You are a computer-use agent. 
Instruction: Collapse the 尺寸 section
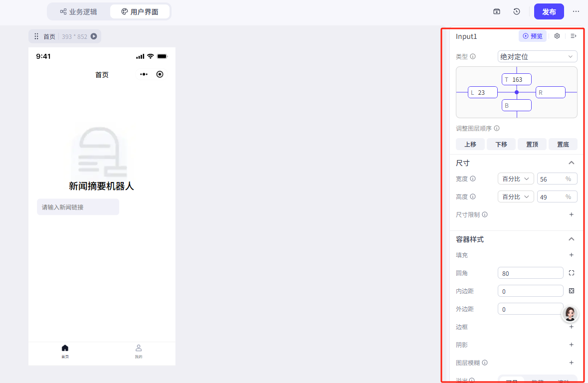[x=572, y=163]
